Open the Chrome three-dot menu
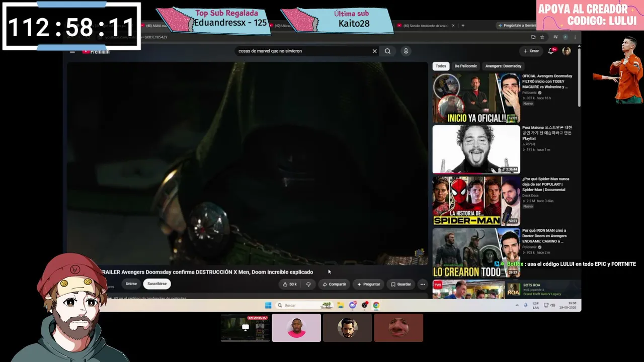Screen dimensions: 644x362 (575, 37)
